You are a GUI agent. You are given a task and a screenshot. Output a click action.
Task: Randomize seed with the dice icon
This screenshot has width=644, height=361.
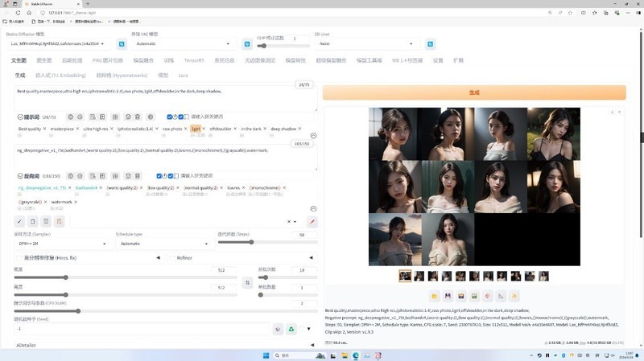tap(278, 329)
